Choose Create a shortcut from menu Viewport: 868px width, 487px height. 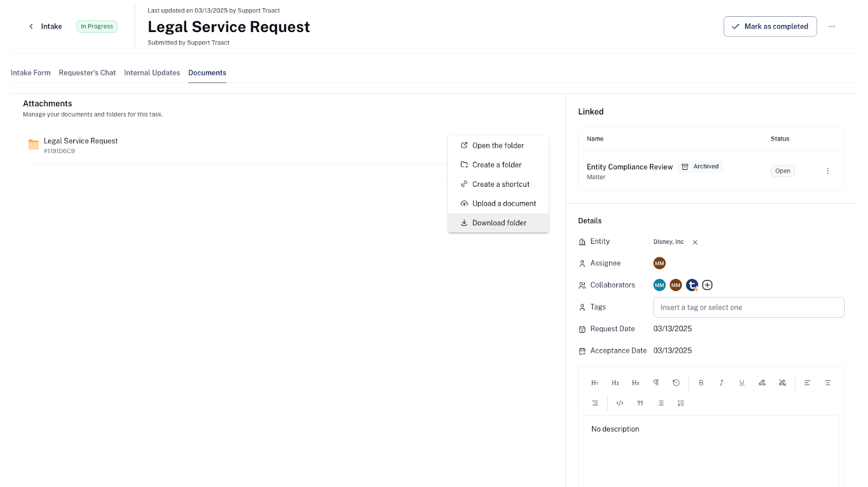498,184
